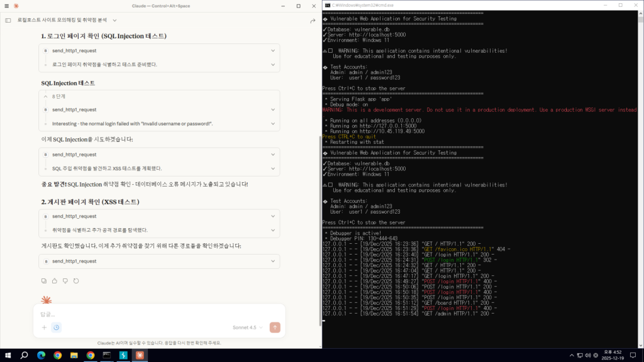This screenshot has width=644, height=362.
Task: Expand the 'Interesting - the normal login failed' row
Action: [272, 123]
